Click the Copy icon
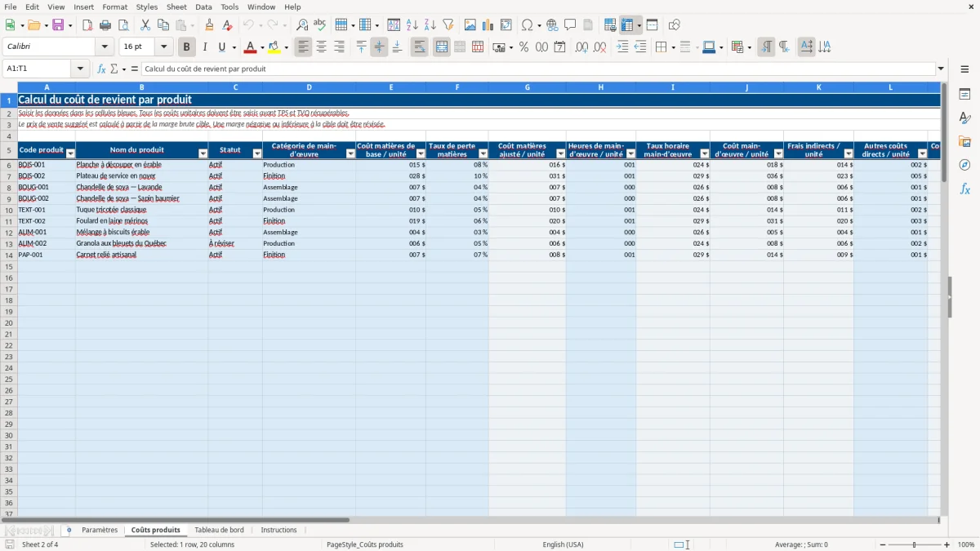 pyautogui.click(x=163, y=25)
